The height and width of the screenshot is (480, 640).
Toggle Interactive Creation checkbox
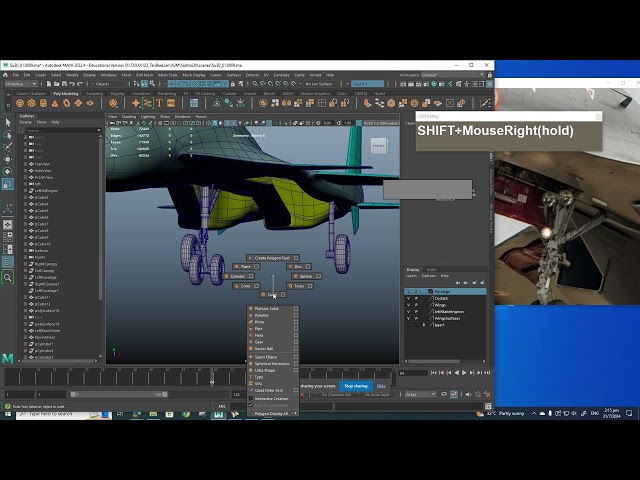(251, 398)
